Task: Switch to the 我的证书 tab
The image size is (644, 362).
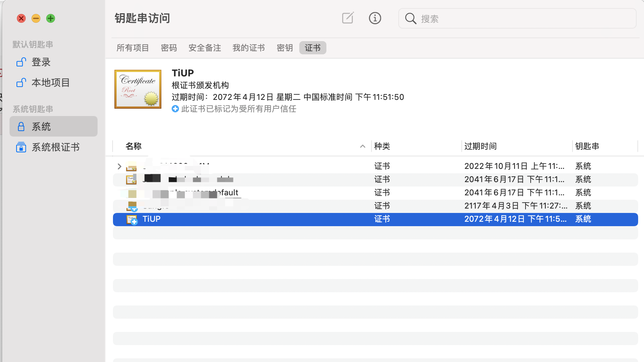Action: pos(248,48)
